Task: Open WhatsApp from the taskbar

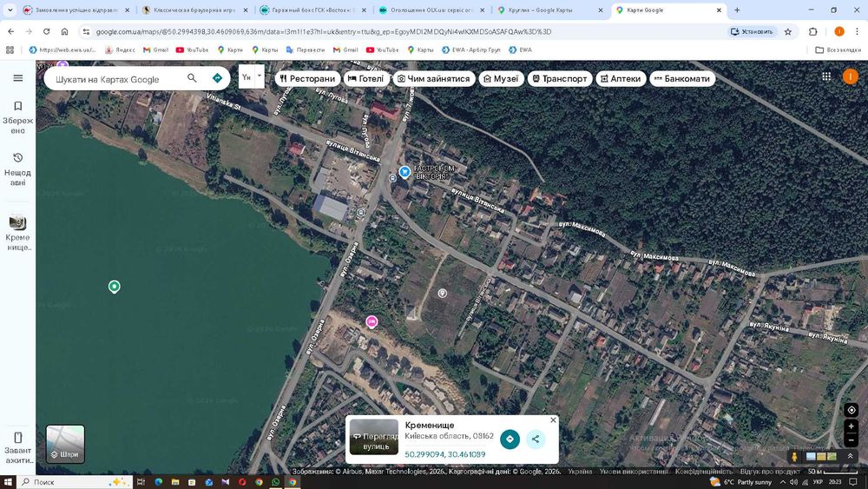Action: [x=275, y=482]
